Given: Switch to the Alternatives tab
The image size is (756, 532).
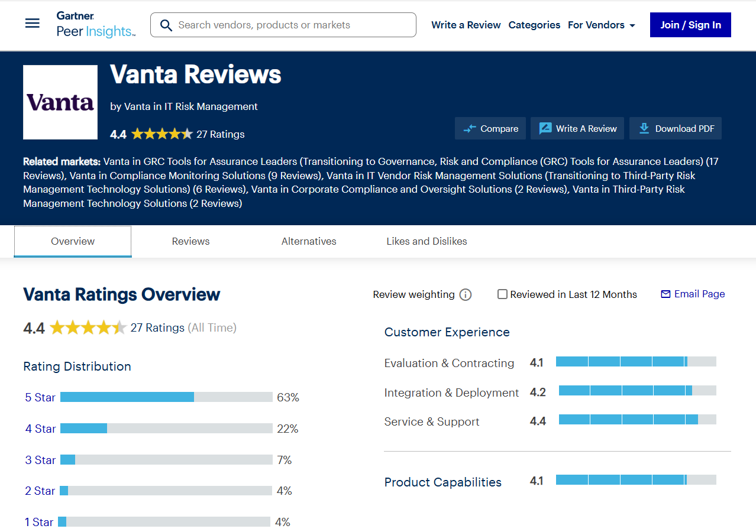Looking at the screenshot, I should point(309,241).
